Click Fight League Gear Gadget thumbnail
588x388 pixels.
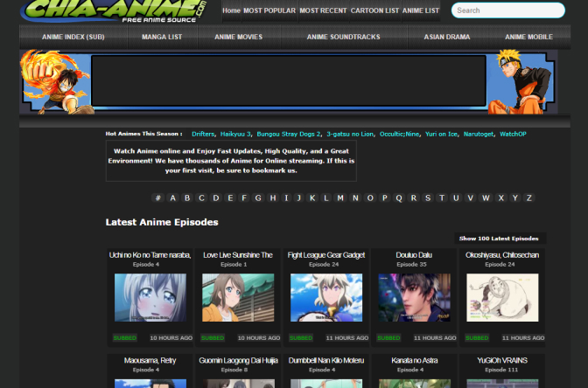click(x=326, y=297)
